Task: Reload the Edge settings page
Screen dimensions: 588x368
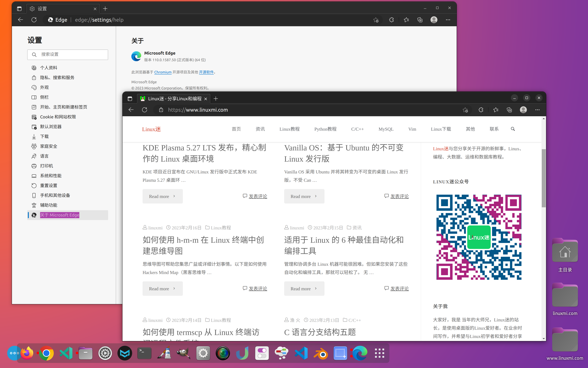Action: (x=34, y=20)
